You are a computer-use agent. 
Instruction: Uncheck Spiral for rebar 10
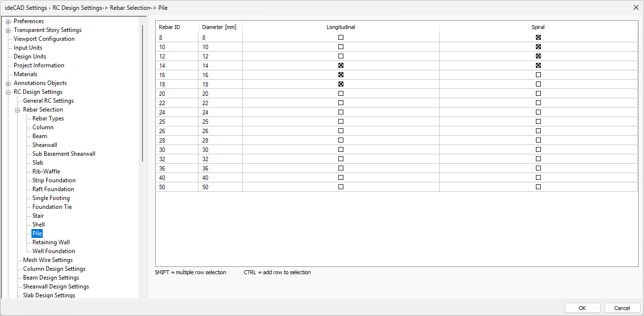pyautogui.click(x=538, y=47)
